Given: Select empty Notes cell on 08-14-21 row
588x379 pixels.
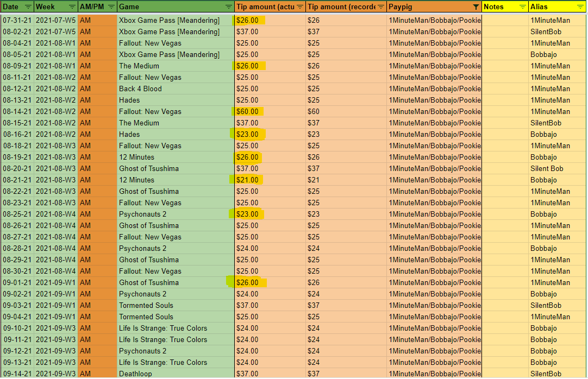Looking at the screenshot, I should point(505,112).
